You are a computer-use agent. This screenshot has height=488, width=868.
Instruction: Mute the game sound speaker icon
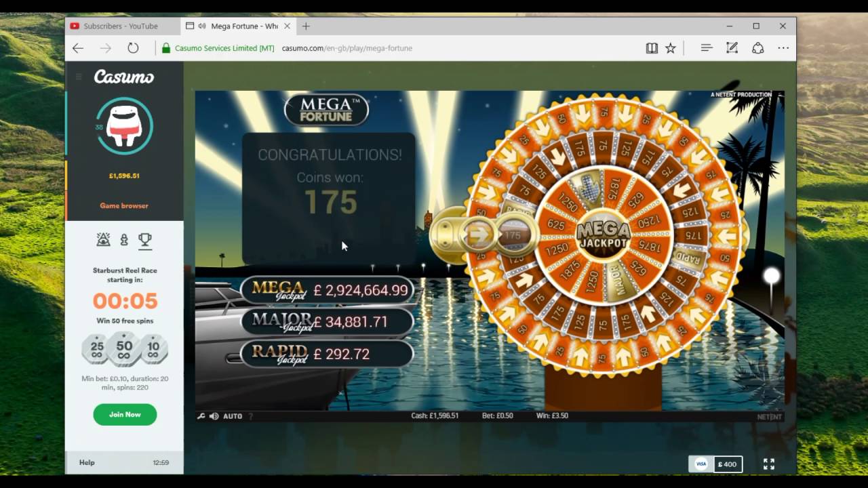coord(214,416)
